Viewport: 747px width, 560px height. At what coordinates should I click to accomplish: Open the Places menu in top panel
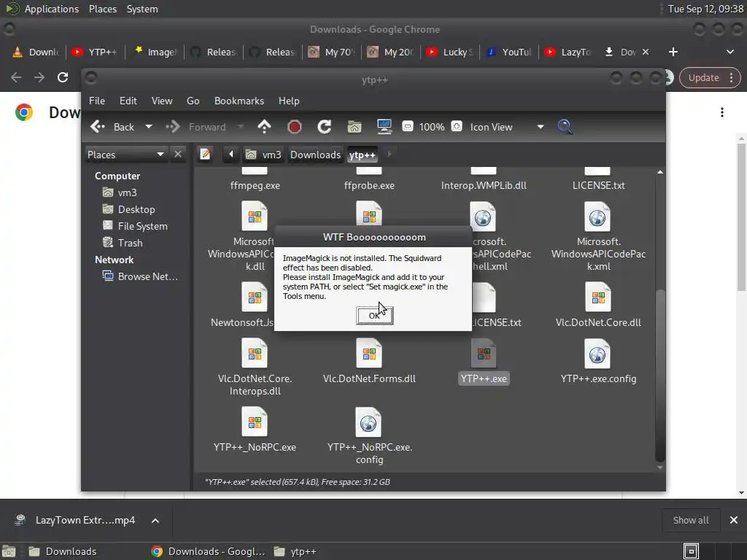102,9
